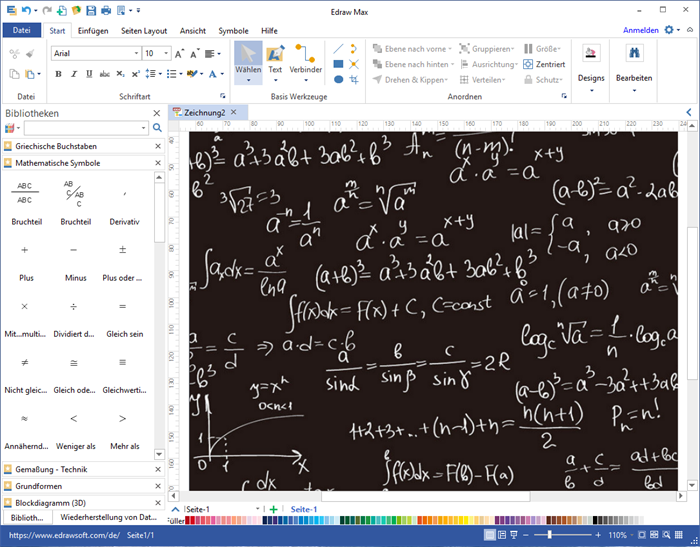Open the Designs gallery

(x=591, y=62)
